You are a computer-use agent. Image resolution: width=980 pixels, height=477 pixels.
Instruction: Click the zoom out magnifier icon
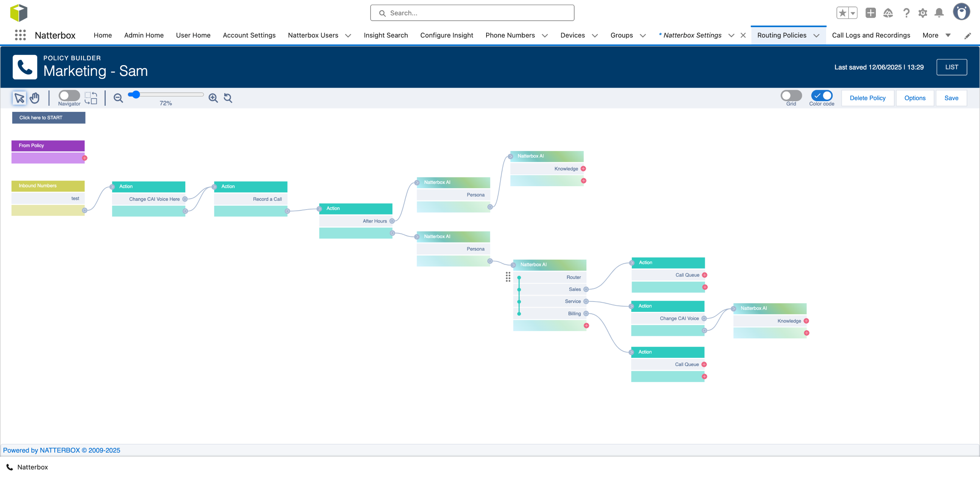pos(118,98)
